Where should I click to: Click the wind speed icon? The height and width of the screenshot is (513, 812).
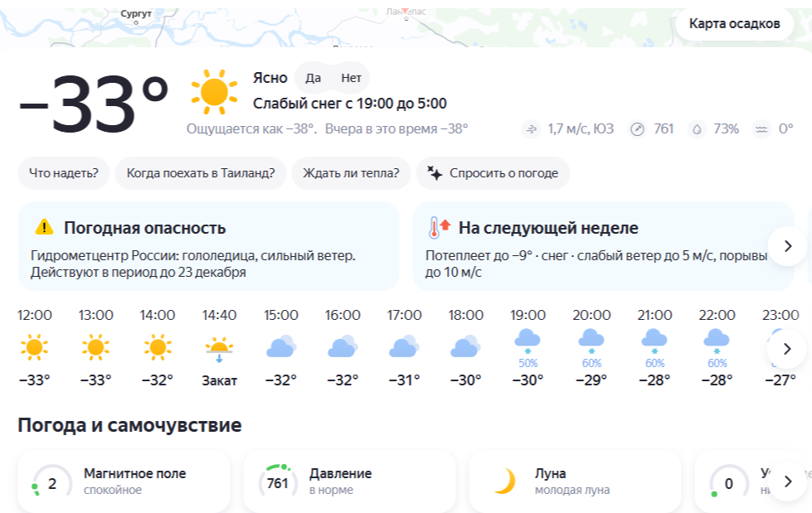pos(532,129)
